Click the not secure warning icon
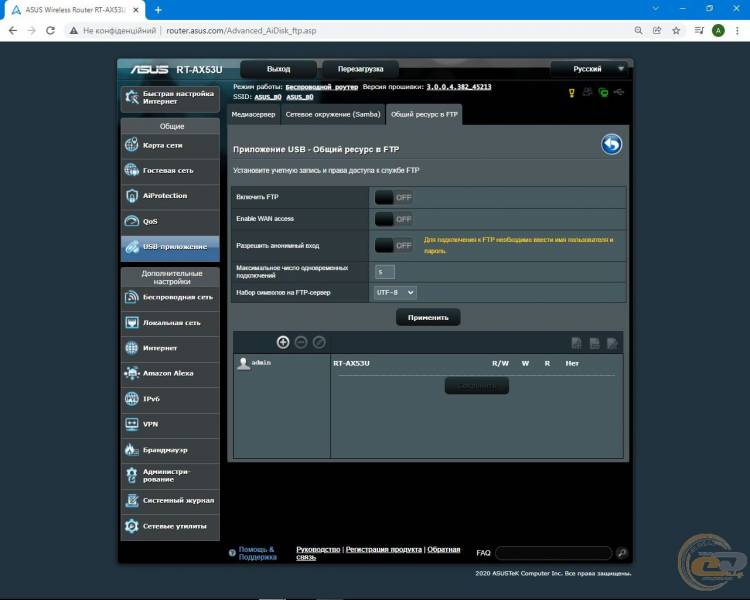Screen dimensions: 750x600 tap(73, 31)
